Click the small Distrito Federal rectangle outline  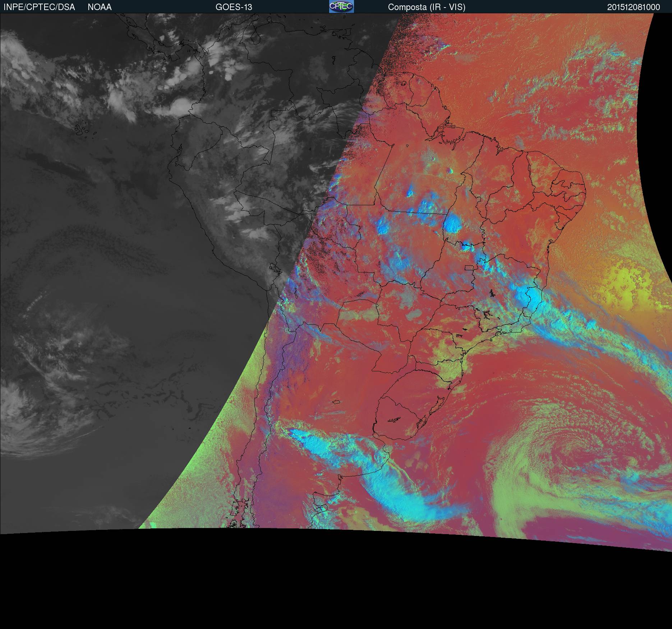click(x=469, y=267)
